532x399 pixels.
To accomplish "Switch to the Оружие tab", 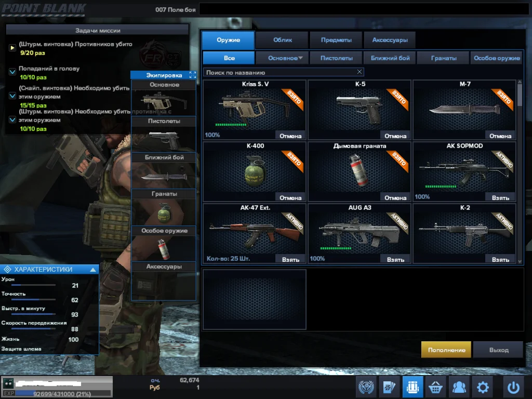I will click(x=228, y=40).
